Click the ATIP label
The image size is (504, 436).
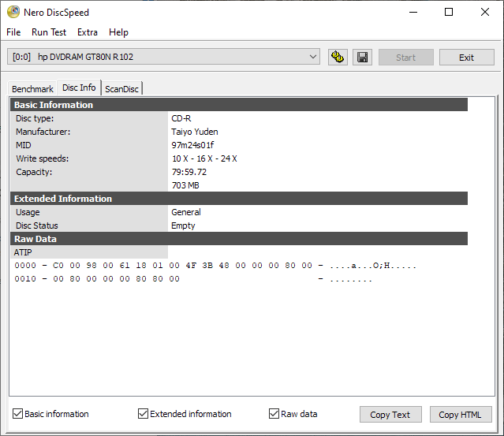point(23,252)
